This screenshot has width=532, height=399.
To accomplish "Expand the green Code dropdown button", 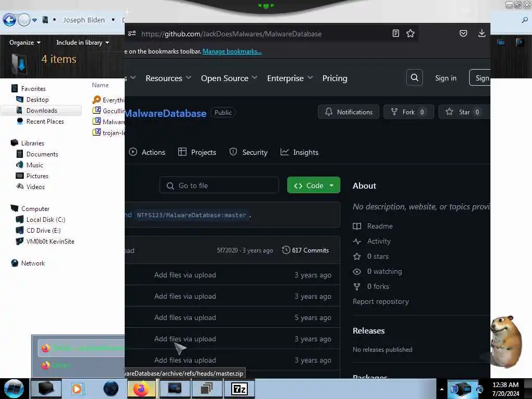I will (x=313, y=185).
